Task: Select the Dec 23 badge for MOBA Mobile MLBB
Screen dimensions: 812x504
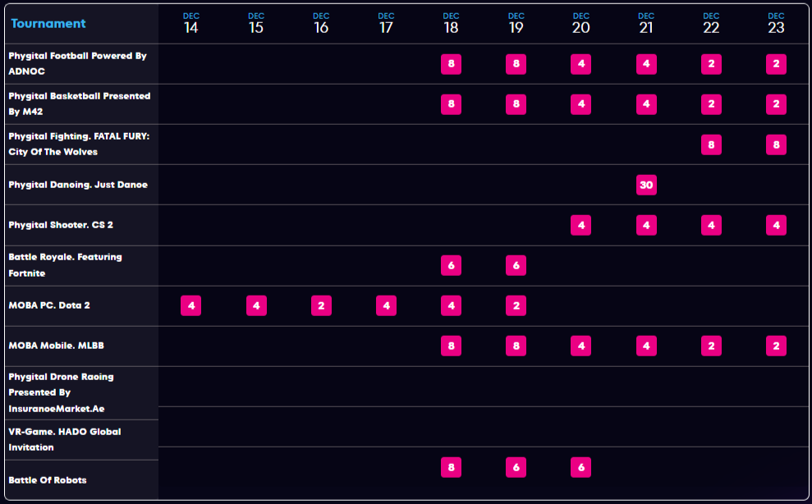Action: (776, 346)
